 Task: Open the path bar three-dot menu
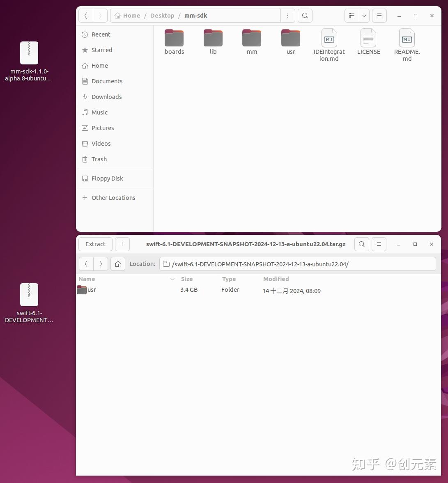point(288,16)
